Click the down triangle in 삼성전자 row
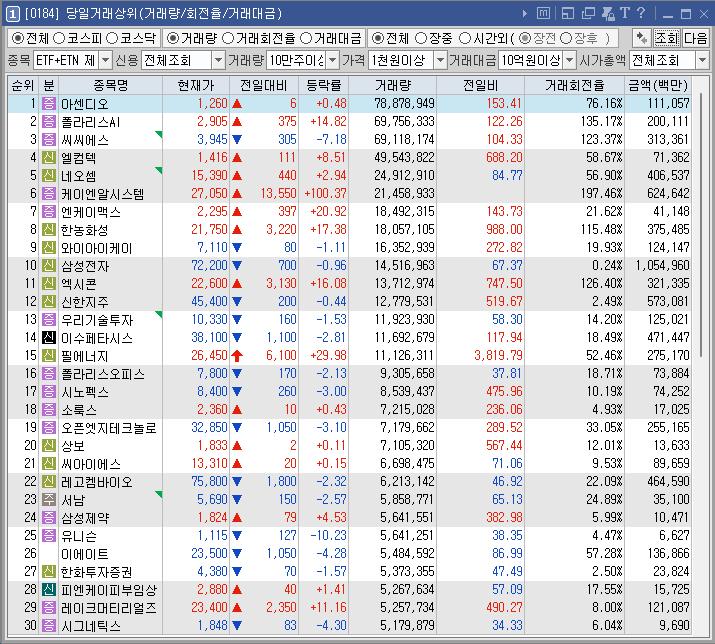Image resolution: width=715 pixels, height=644 pixels. 237,265
